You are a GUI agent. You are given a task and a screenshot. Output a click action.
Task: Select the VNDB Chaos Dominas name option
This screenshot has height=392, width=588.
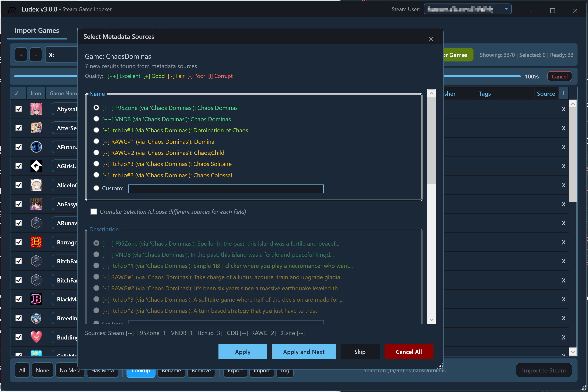[x=96, y=119]
